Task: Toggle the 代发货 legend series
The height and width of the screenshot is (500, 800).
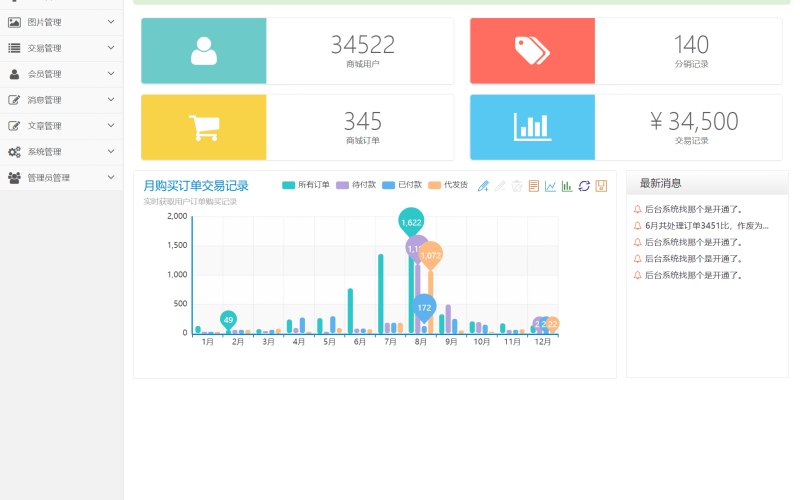Action: click(x=448, y=185)
